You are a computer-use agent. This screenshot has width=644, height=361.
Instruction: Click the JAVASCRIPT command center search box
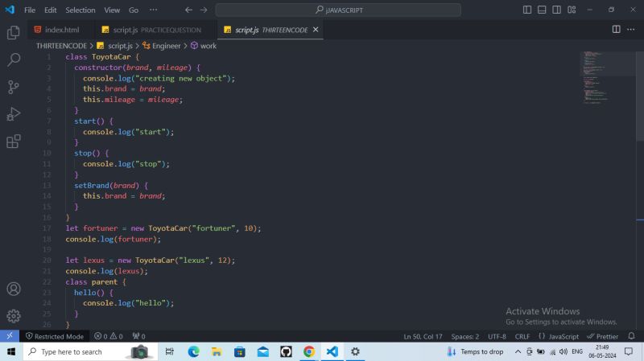tap(338, 10)
